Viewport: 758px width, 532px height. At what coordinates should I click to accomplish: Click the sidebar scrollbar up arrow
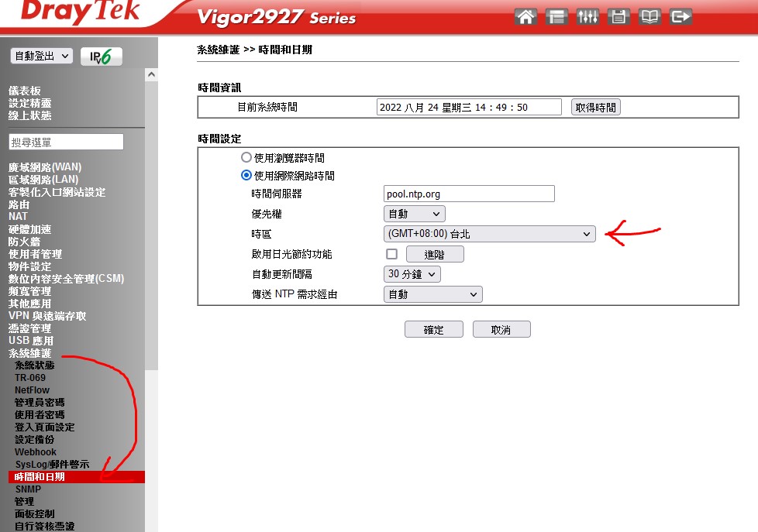[x=151, y=74]
